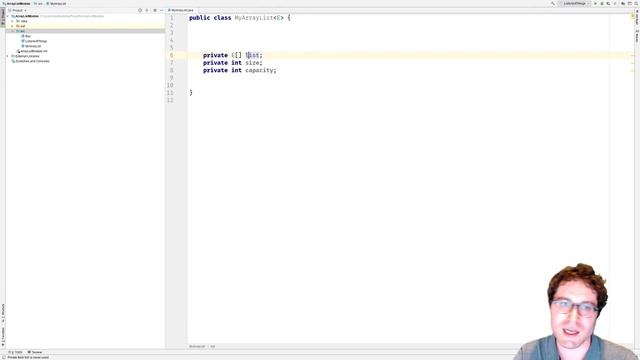Click the class name MyArrayList in code

click(254, 18)
